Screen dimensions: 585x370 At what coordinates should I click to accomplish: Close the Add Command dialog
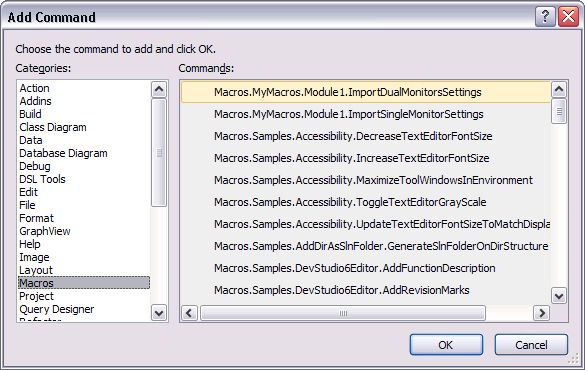click(x=568, y=17)
